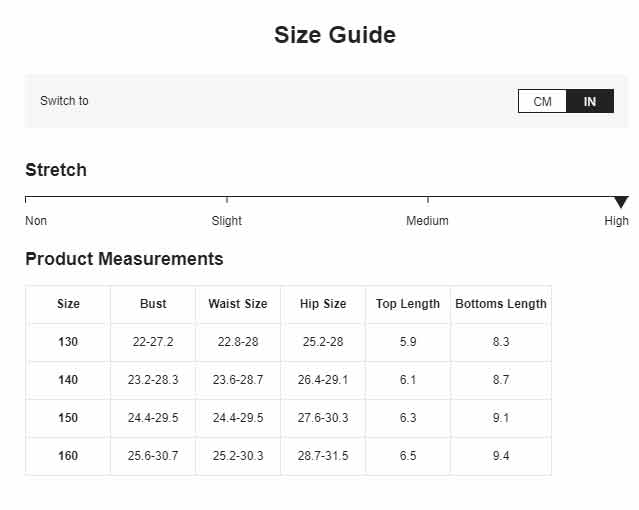Click the Top Length column header
The image size is (639, 510).
click(408, 304)
